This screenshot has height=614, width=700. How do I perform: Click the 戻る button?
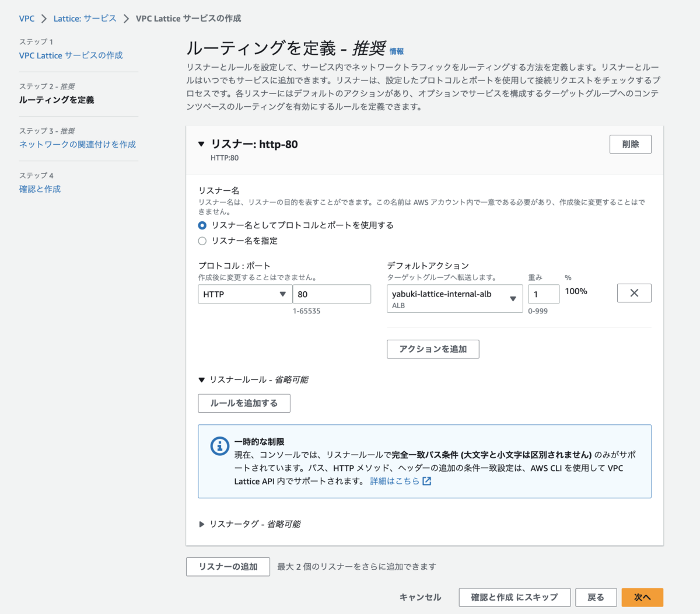point(596,597)
